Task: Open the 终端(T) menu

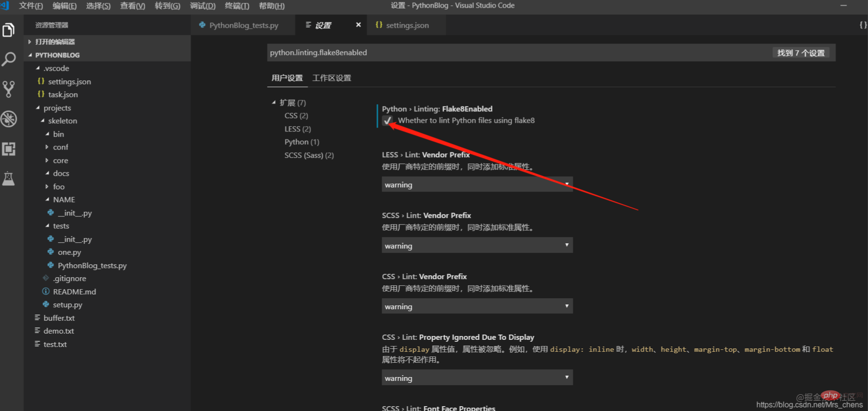Action: point(237,6)
